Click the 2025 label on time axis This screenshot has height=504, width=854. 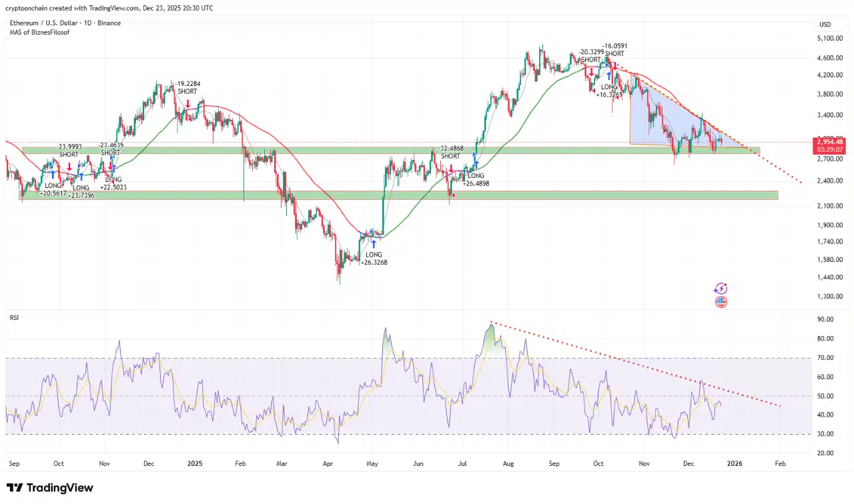195,463
